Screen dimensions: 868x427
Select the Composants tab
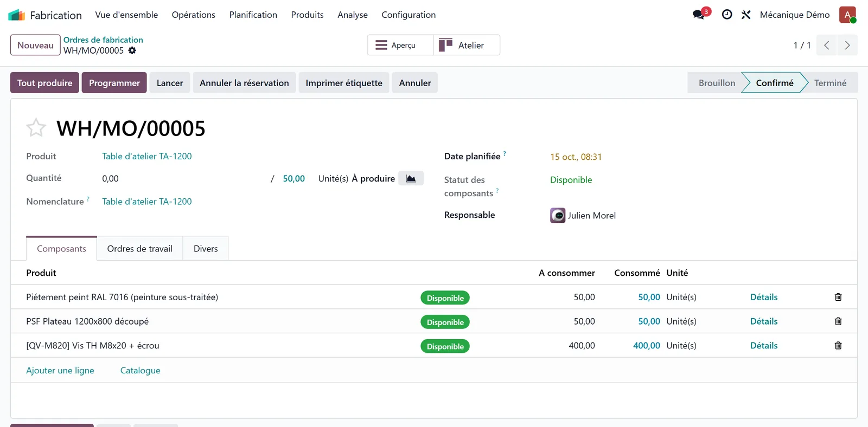[61, 249]
